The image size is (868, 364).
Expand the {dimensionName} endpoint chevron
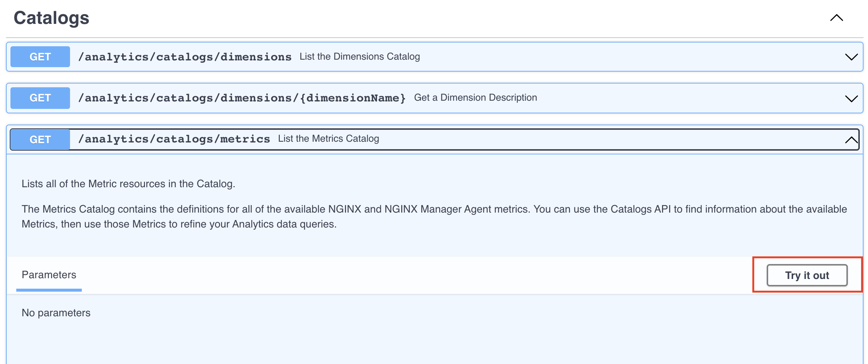[x=851, y=99]
